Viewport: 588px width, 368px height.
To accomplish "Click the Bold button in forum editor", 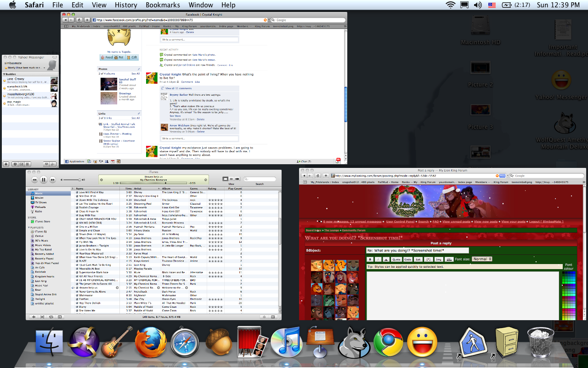I will click(370, 259).
